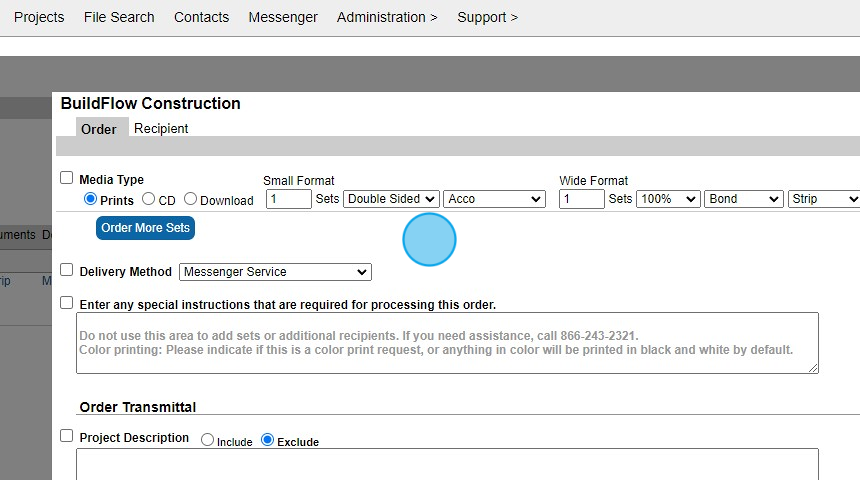Select Include for Project Description
Image resolution: width=860 pixels, height=480 pixels.
(x=208, y=440)
